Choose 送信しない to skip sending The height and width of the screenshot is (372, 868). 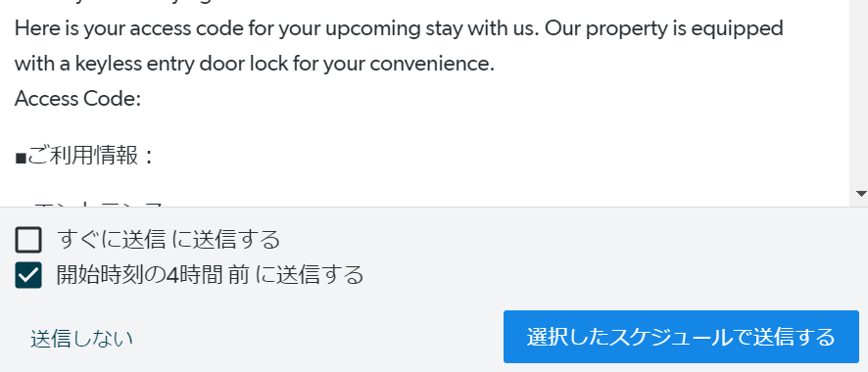point(82,339)
